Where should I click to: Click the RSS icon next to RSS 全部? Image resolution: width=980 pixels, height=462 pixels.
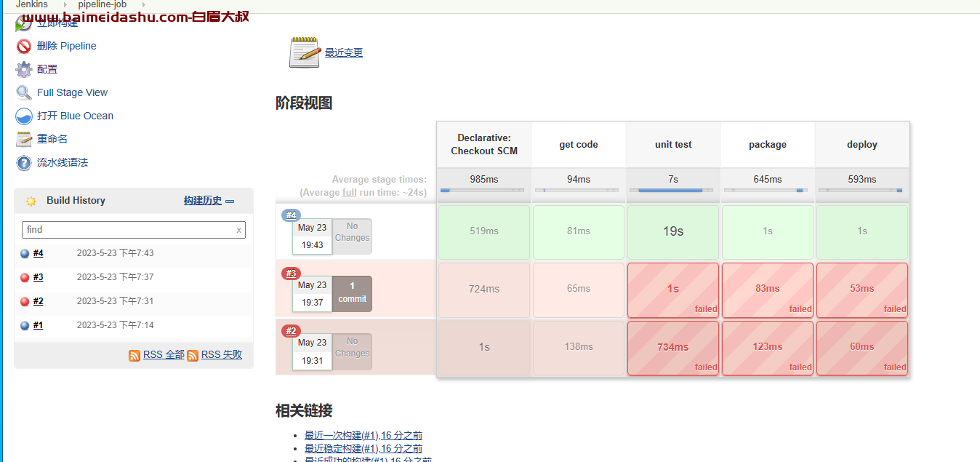[134, 356]
